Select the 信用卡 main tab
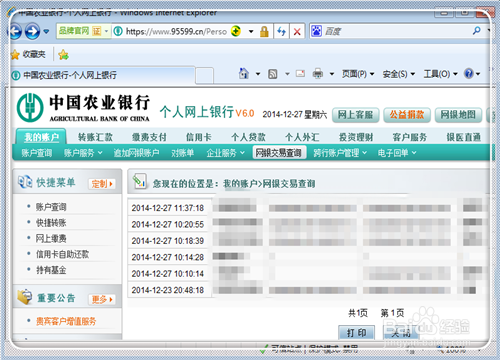500x360 pixels. click(199, 137)
